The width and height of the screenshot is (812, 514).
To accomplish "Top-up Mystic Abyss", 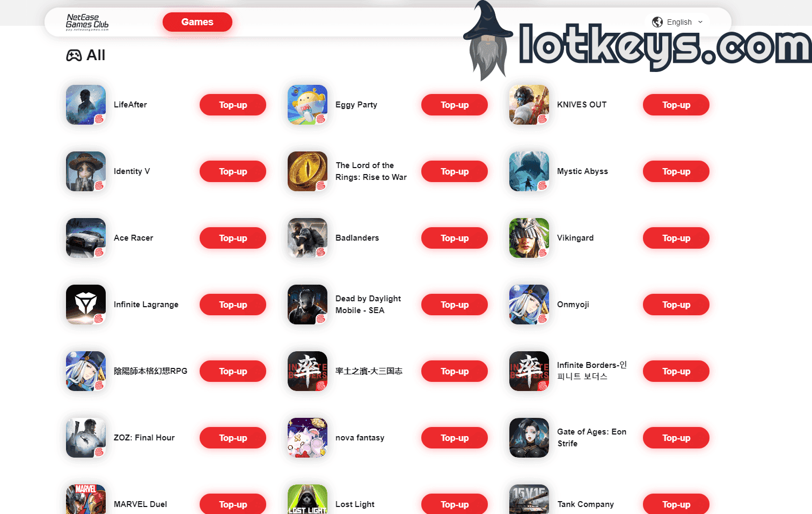I will 676,171.
